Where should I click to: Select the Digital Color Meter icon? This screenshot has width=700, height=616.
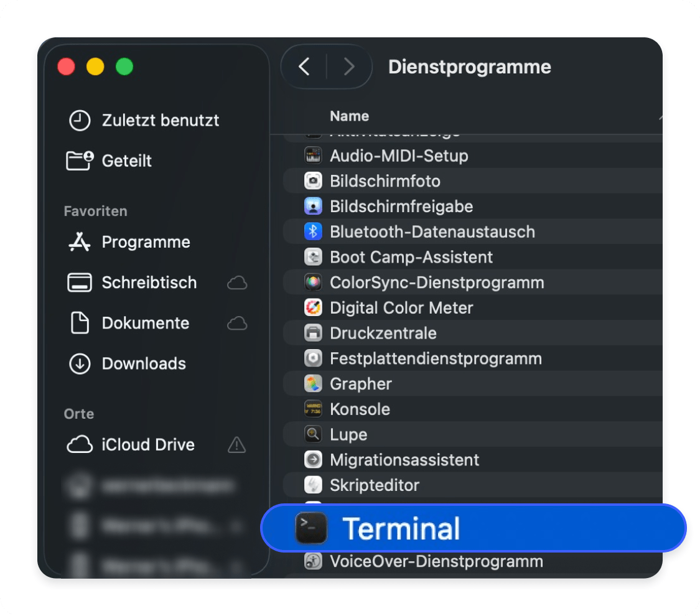coord(313,308)
